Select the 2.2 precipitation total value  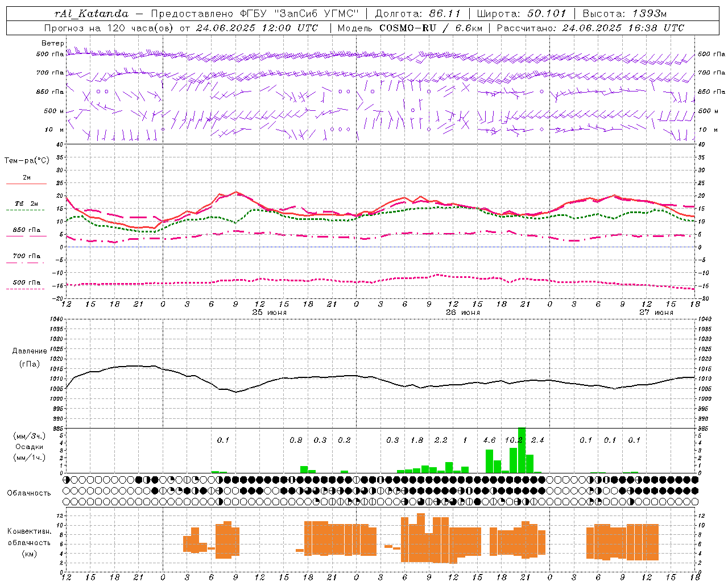(441, 440)
